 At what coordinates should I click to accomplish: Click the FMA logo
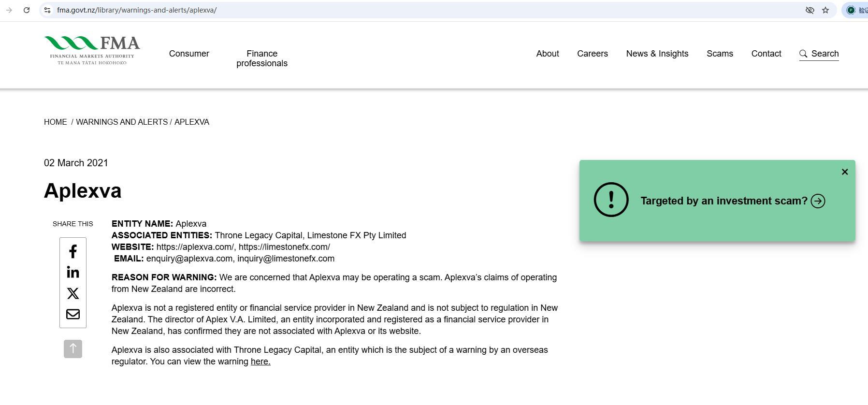pos(92,50)
